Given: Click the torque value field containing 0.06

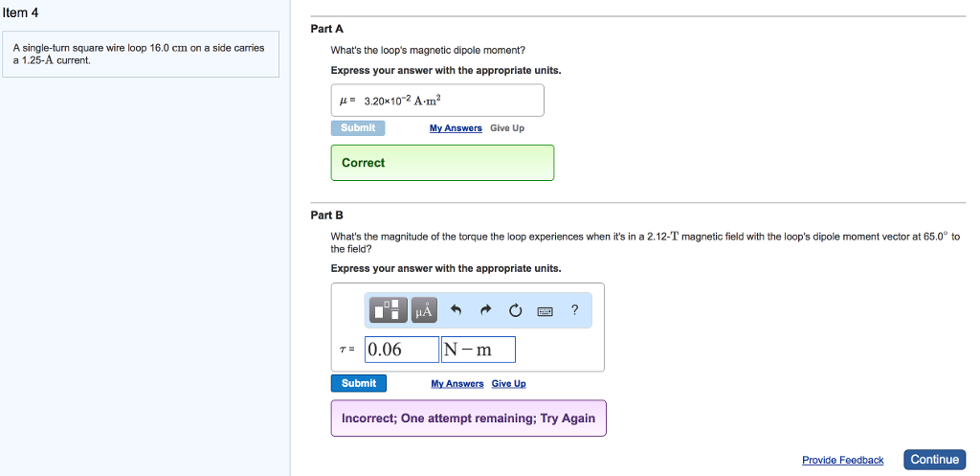Looking at the screenshot, I should point(401,350).
